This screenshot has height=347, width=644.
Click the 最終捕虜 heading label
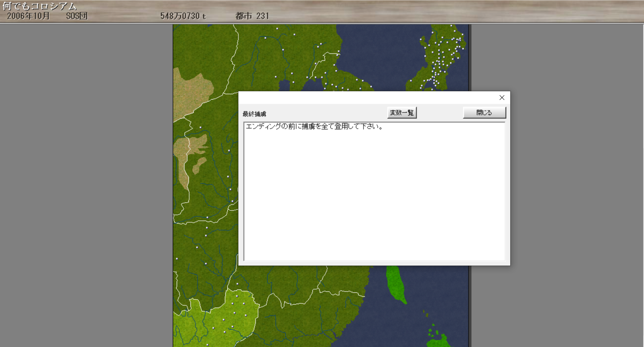(x=254, y=114)
